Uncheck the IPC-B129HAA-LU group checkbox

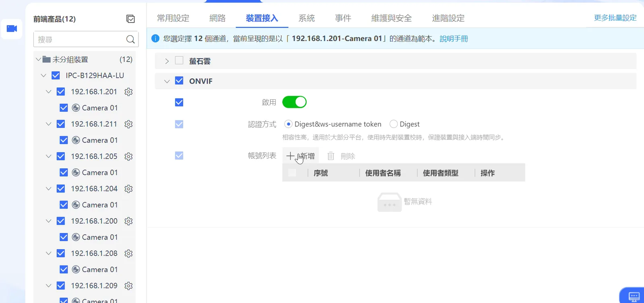[x=56, y=76]
